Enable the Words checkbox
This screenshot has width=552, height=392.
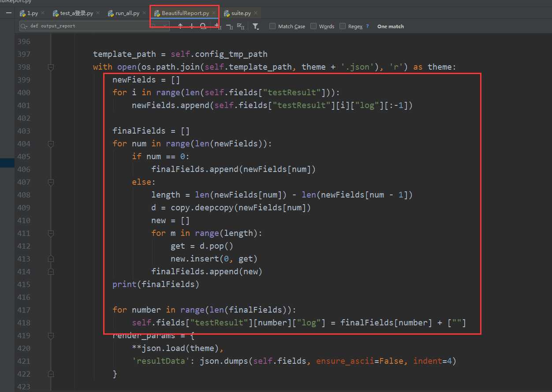click(x=313, y=26)
